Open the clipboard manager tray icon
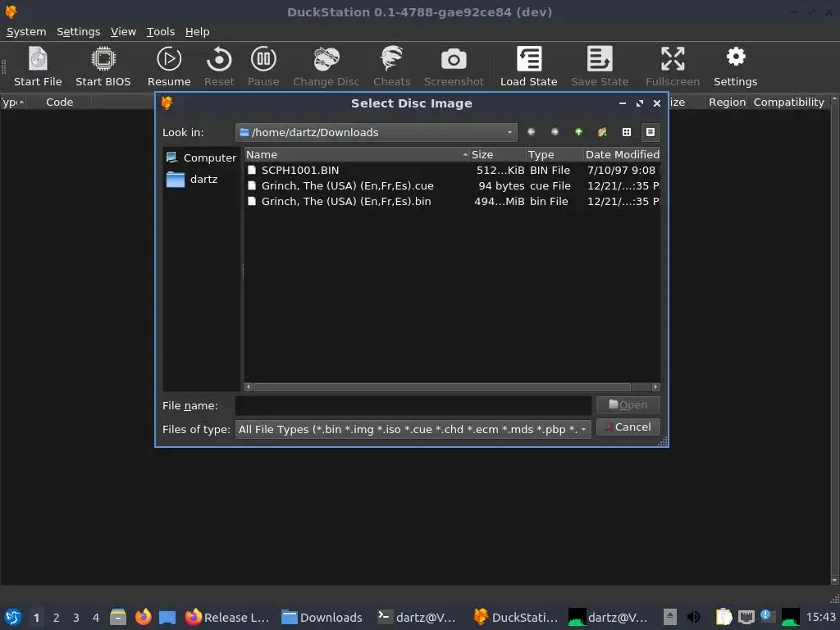The width and height of the screenshot is (840, 630). pyautogui.click(x=724, y=617)
